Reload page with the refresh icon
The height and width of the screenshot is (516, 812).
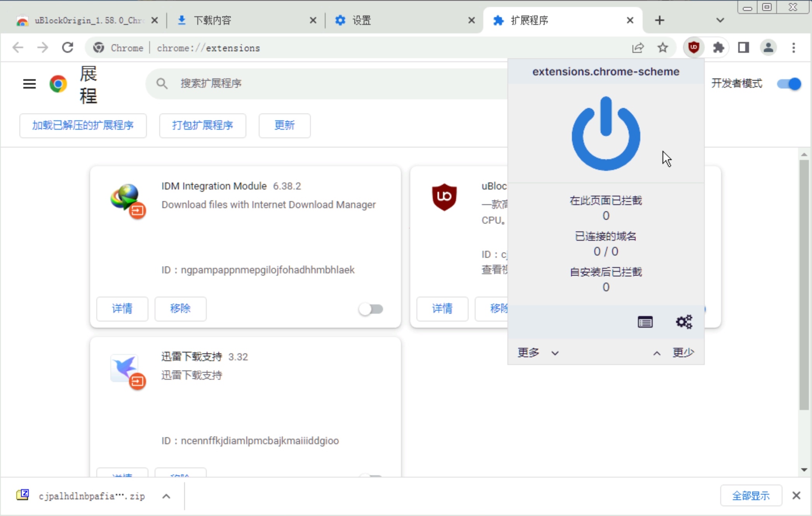point(68,48)
